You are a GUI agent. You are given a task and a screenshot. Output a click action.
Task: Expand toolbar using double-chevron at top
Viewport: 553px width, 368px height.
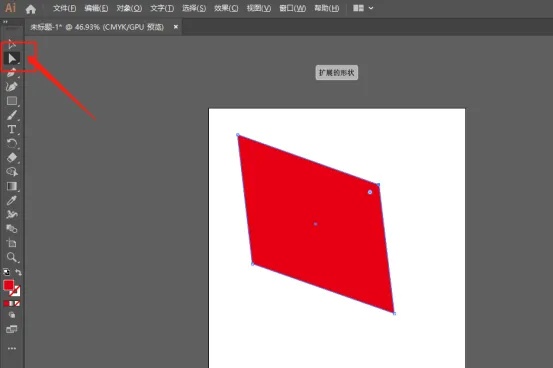point(5,22)
